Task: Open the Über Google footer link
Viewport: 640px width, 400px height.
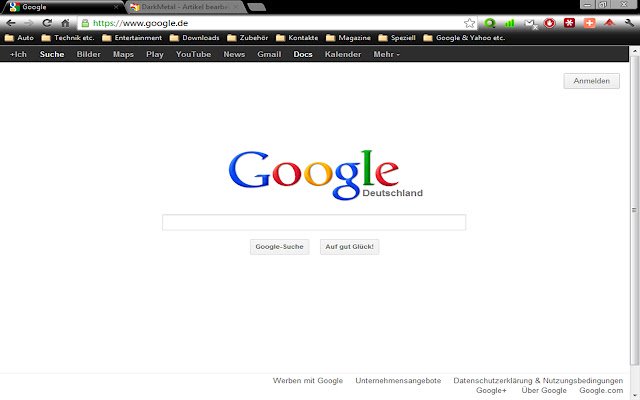Action: 544,391
